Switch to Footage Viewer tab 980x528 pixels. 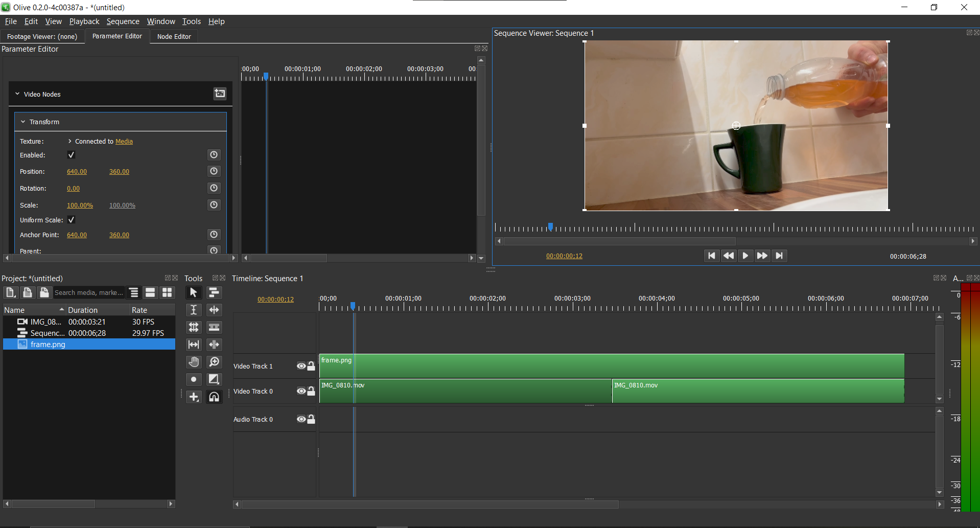[42, 36]
